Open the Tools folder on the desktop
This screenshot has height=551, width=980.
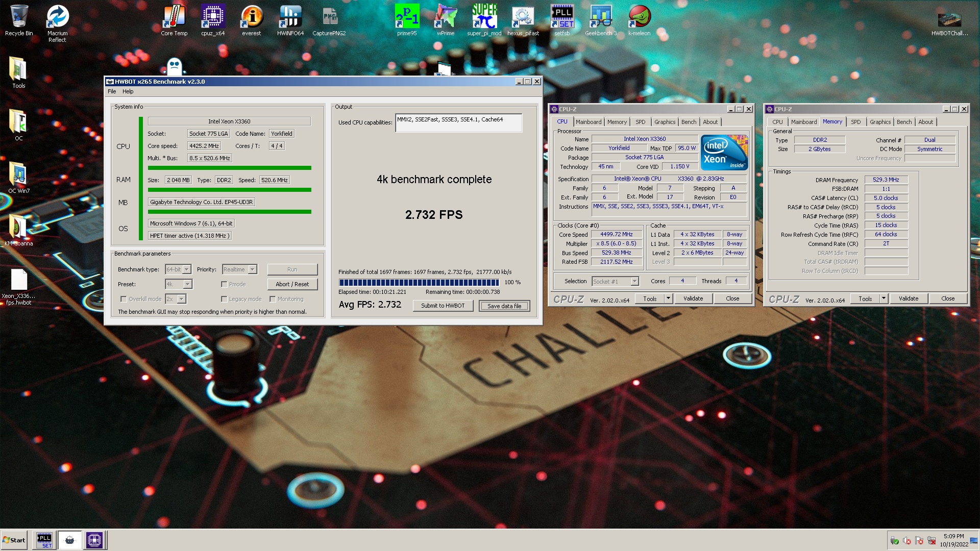pyautogui.click(x=18, y=72)
